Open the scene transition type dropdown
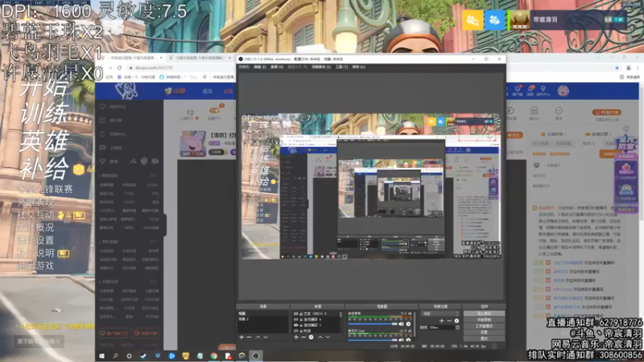Image resolution: width=644 pixels, height=362 pixels. [440, 314]
